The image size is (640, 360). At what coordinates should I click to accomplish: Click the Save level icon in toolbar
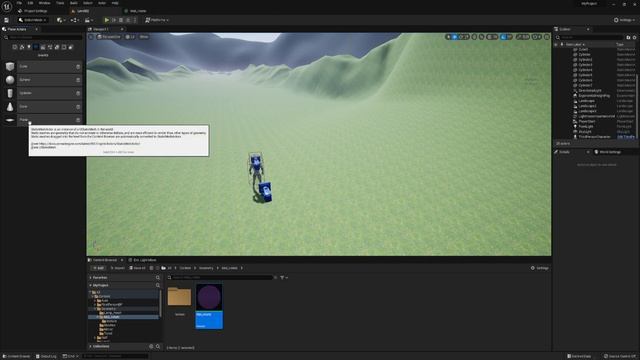7,20
